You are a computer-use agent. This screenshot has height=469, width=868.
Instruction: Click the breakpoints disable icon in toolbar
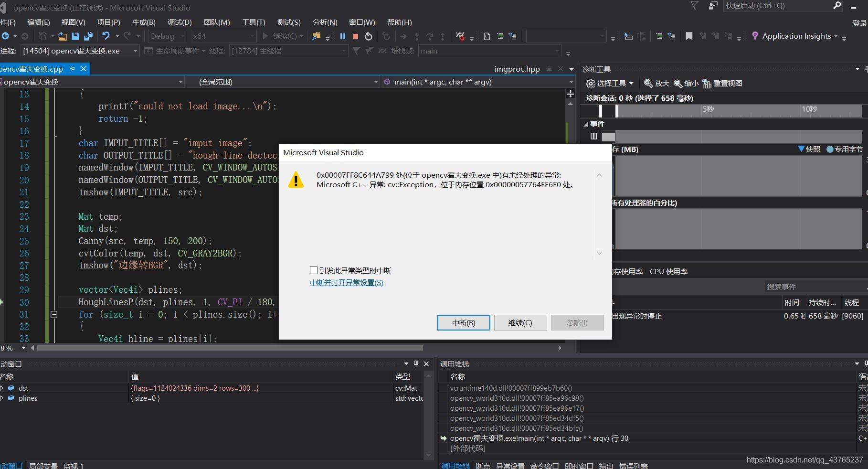point(460,36)
